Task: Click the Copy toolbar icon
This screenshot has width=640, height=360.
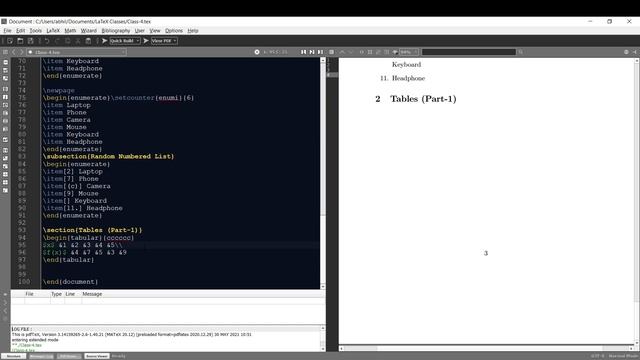Action: coord(68,41)
